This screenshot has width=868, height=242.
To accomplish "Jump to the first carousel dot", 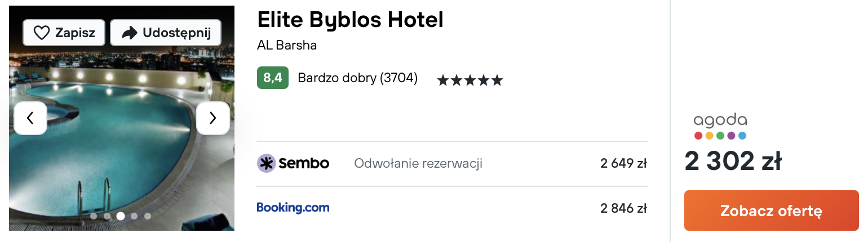I will pyautogui.click(x=94, y=216).
